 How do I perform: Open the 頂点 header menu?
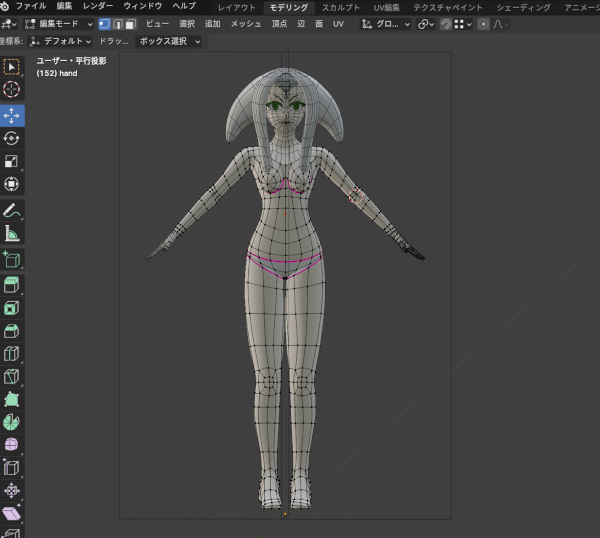coord(279,24)
